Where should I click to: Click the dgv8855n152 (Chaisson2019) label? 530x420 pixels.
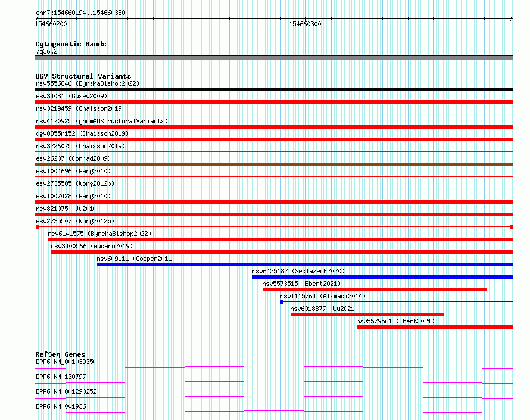coord(82,133)
